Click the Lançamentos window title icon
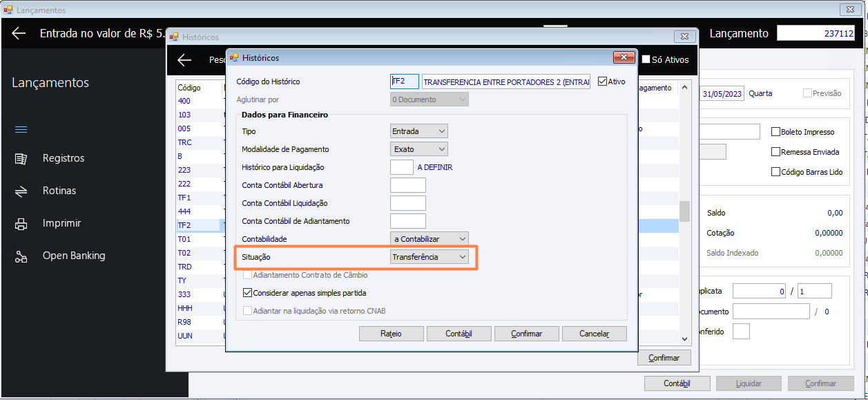The image size is (868, 400). pyautogui.click(x=8, y=10)
